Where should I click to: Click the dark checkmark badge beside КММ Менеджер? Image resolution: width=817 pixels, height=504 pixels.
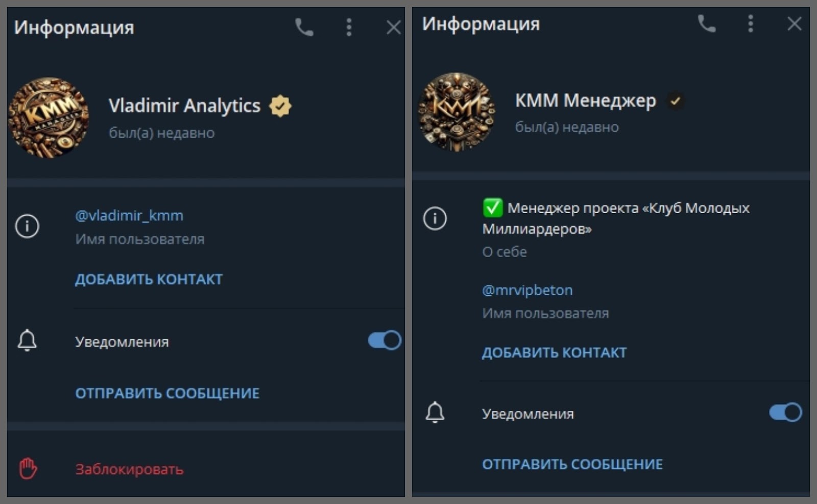[675, 101]
